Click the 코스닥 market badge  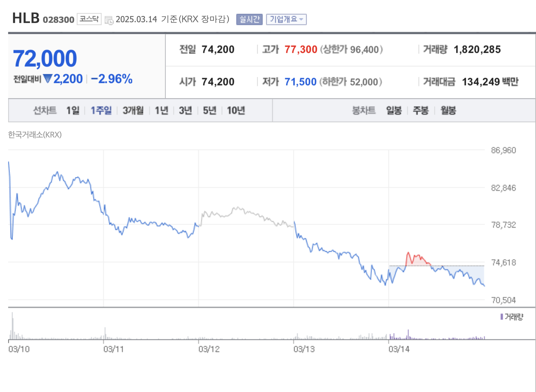tap(89, 19)
